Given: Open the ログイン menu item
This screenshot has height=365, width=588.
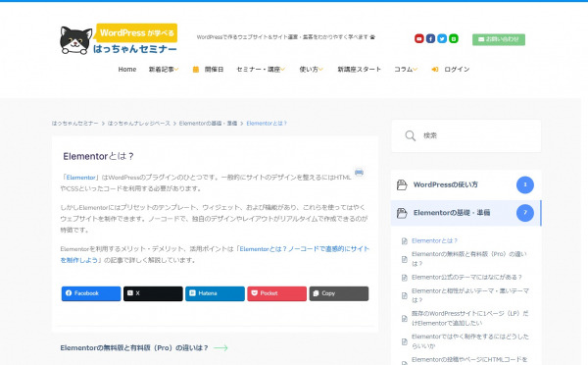Looking at the screenshot, I should pyautogui.click(x=457, y=69).
